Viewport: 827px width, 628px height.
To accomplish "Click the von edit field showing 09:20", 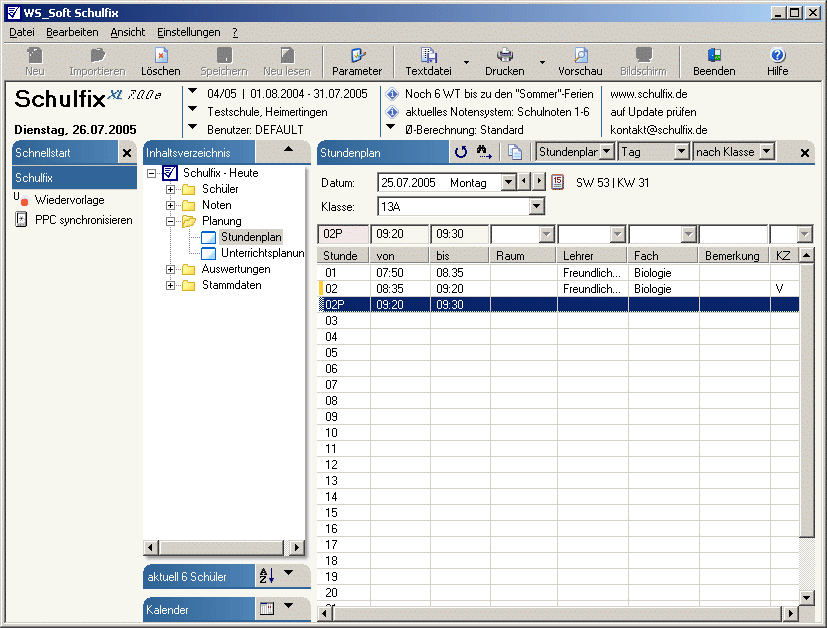I will tap(400, 234).
